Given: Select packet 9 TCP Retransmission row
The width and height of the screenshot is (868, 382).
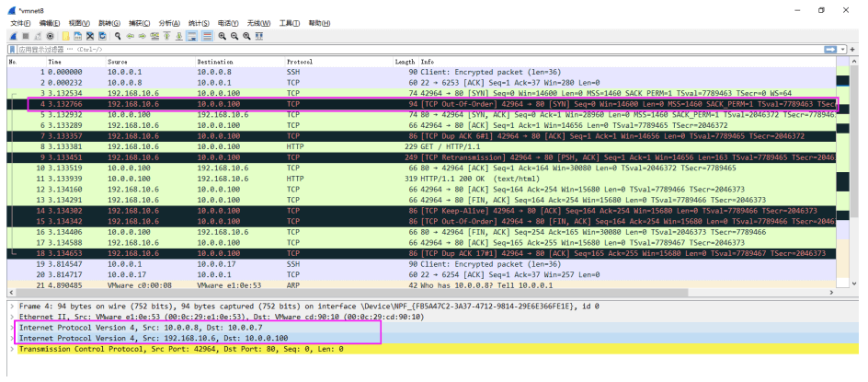Looking at the screenshot, I should point(421,157).
